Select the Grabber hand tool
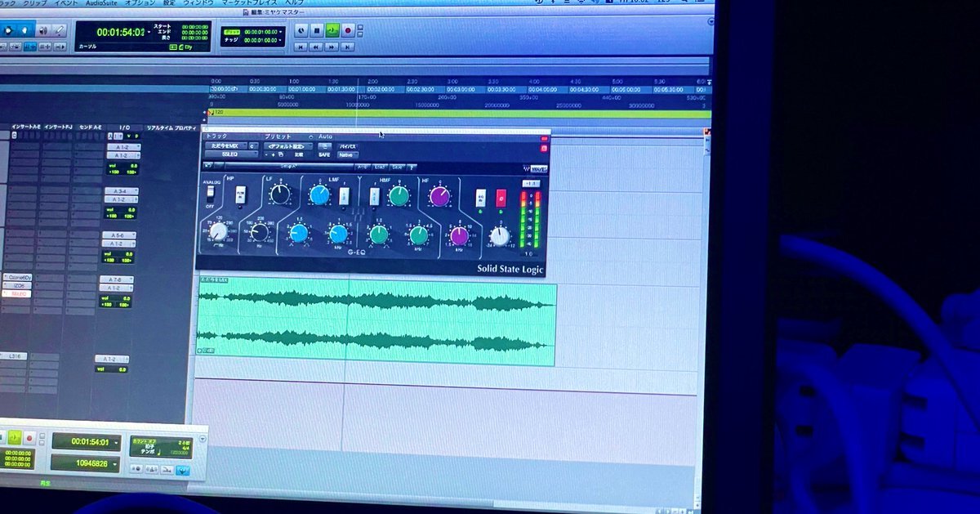980x514 pixels. pyautogui.click(x=24, y=31)
